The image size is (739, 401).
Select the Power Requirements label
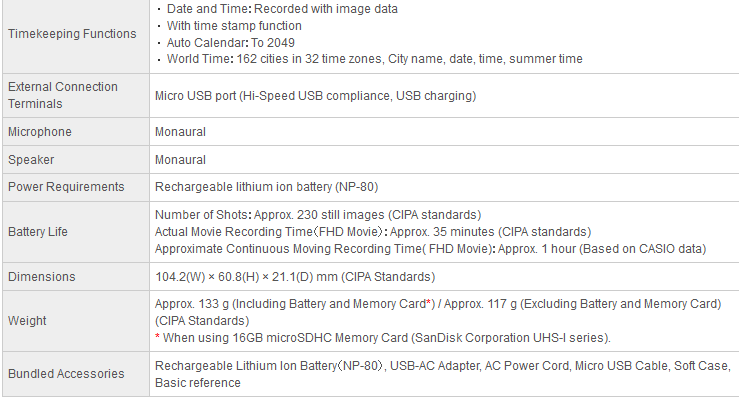click(66, 187)
